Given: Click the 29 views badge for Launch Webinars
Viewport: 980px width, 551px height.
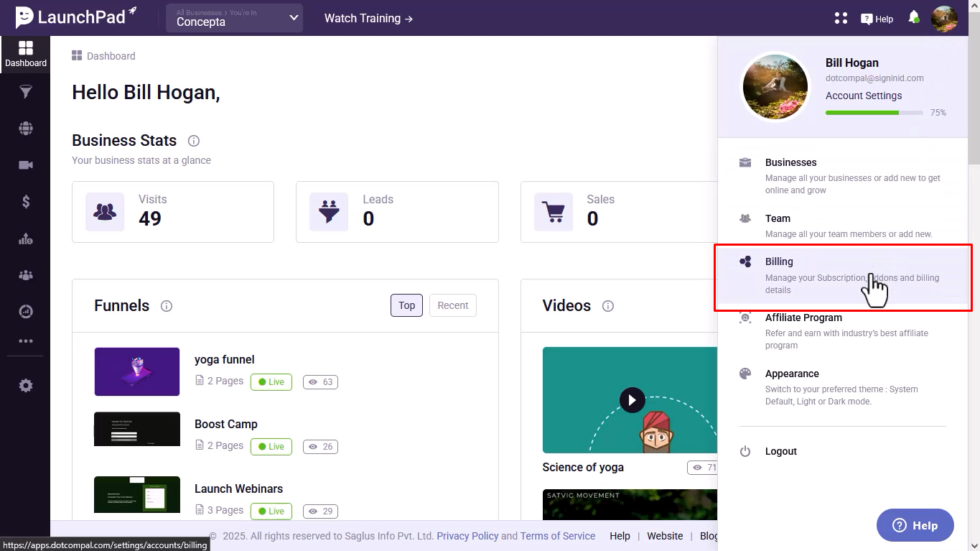Looking at the screenshot, I should (x=320, y=511).
